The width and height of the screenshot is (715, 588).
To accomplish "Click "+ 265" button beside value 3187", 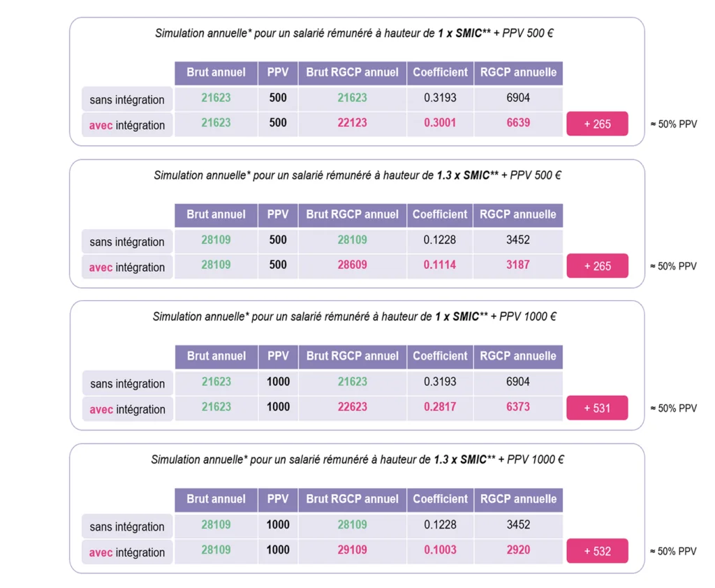I will (597, 266).
